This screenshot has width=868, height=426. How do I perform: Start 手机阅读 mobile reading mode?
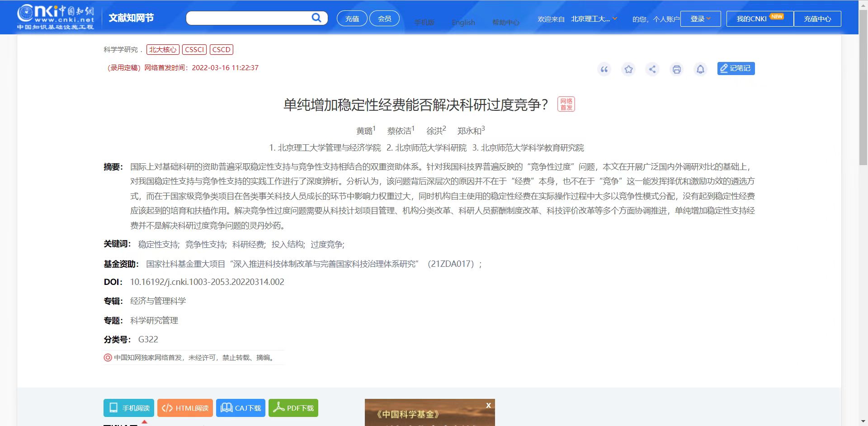tap(128, 407)
